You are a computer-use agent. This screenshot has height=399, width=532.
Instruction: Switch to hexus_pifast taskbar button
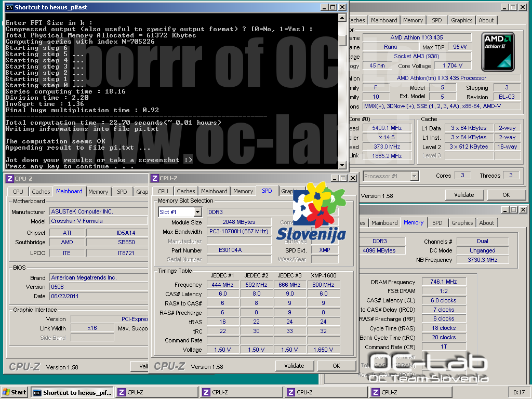(x=72, y=393)
